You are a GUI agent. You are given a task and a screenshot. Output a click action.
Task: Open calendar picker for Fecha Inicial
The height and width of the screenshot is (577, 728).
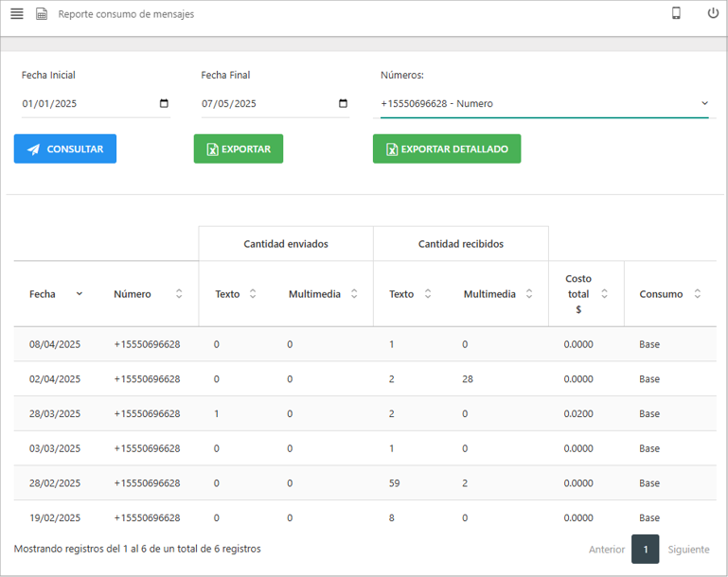point(164,104)
